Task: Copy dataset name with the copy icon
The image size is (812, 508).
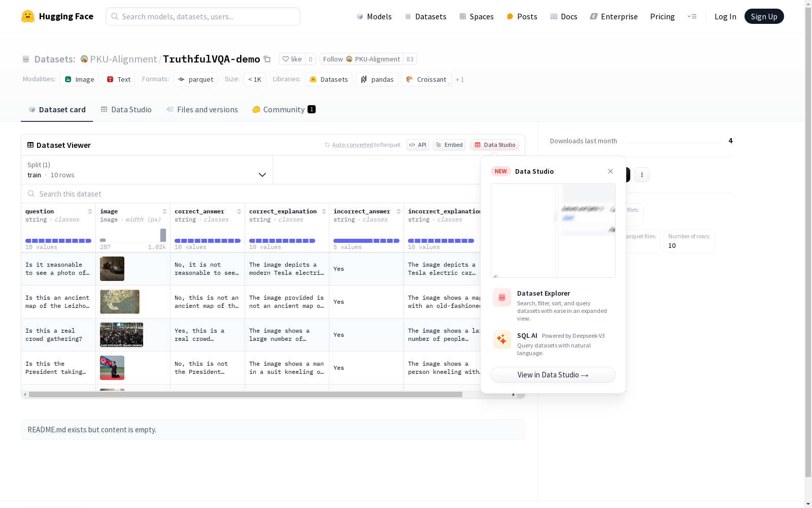Action: point(267,59)
